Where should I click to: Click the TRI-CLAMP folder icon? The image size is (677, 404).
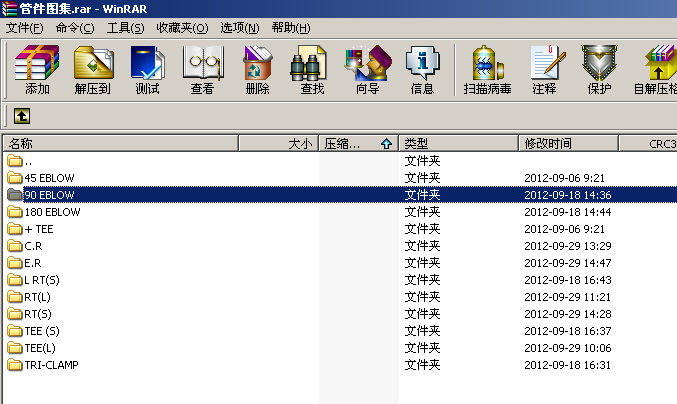[x=15, y=365]
